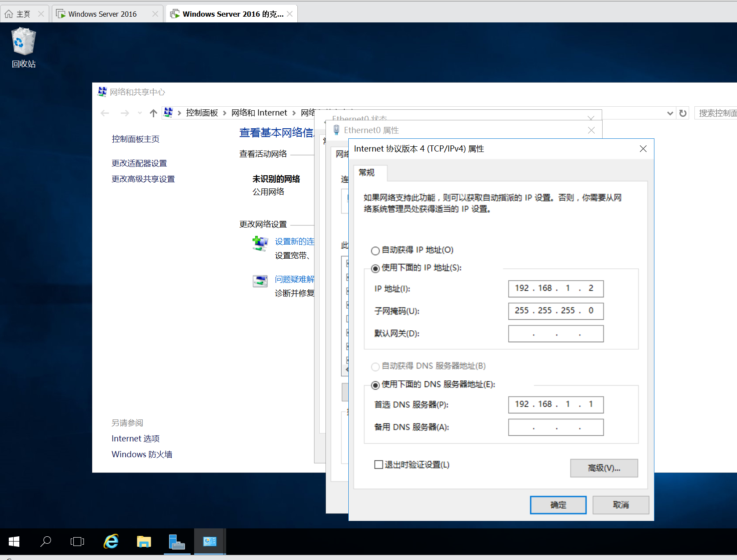Click the 问题疑难解答 link
This screenshot has width=737, height=560.
coord(295,279)
